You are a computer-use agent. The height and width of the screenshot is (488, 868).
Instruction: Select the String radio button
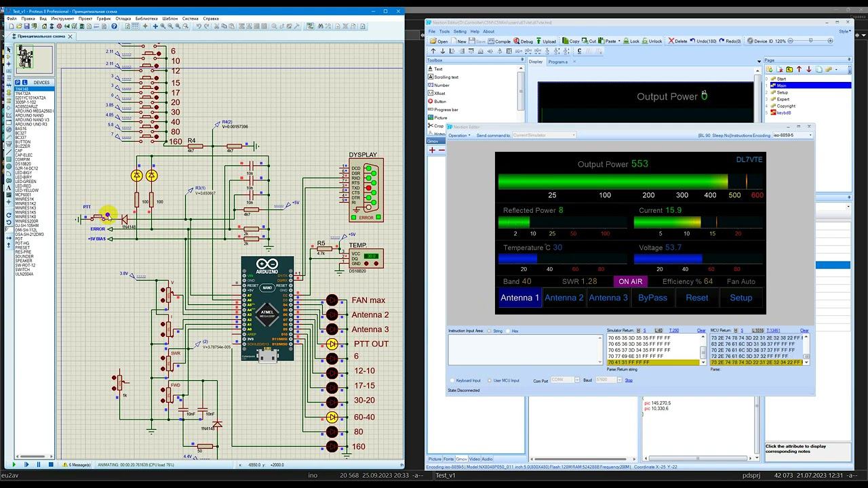(490, 331)
